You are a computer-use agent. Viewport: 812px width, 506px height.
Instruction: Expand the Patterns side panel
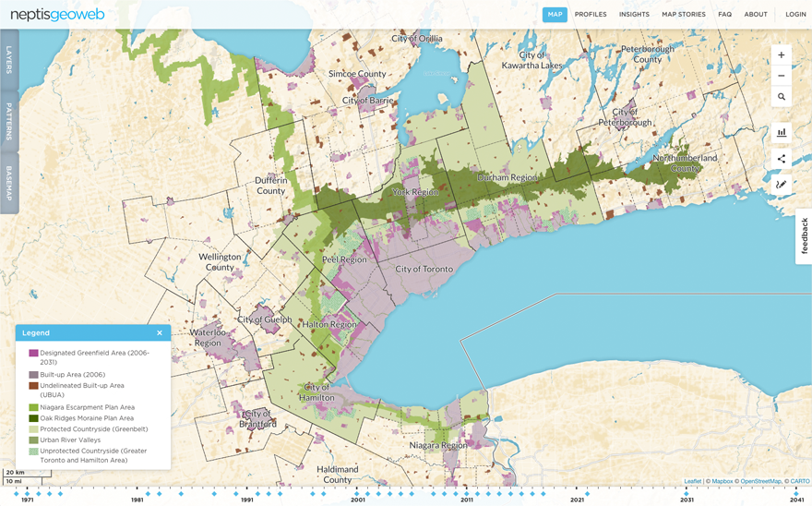9,121
